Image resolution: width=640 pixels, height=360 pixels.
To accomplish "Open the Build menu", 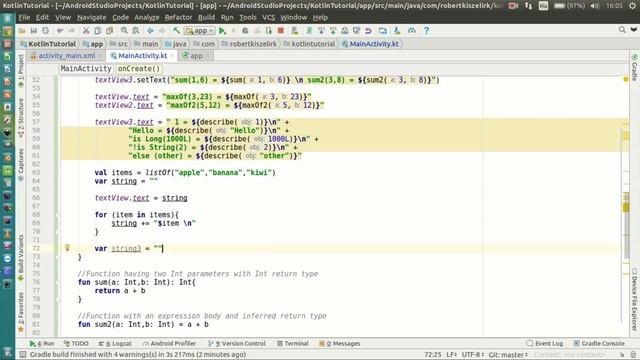I will (x=206, y=17).
